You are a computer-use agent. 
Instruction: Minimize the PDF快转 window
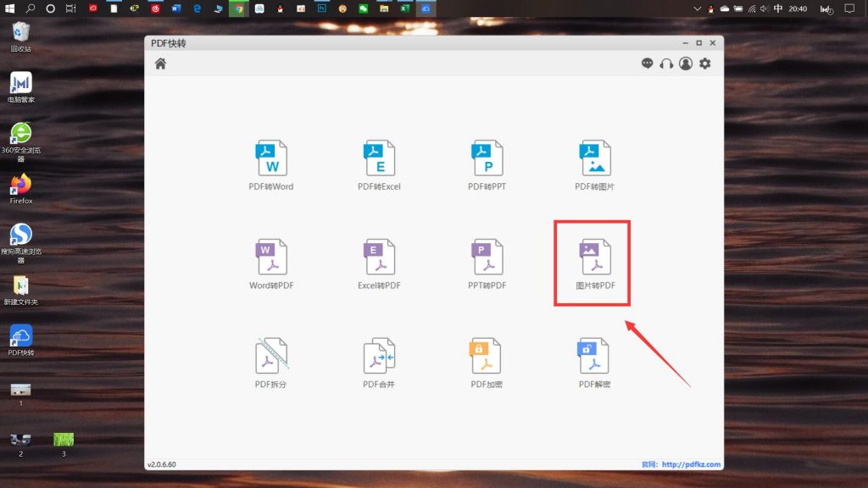[685, 42]
